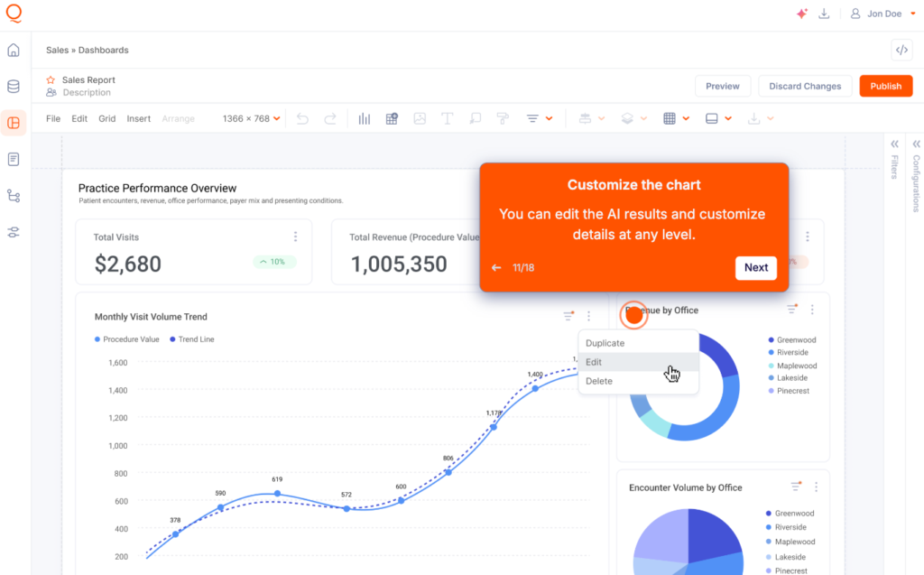Click the insert chart icon in toolbar

(x=365, y=118)
